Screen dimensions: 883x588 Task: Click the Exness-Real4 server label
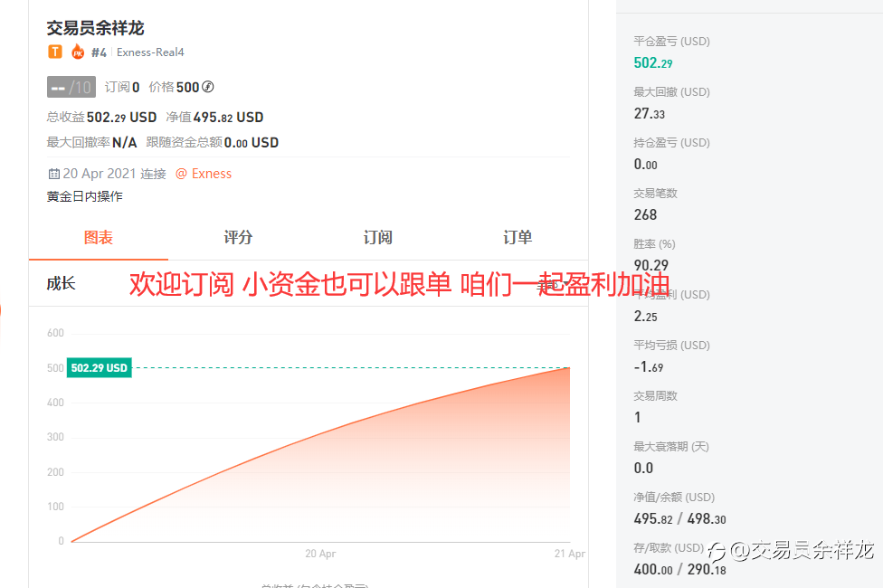point(150,52)
